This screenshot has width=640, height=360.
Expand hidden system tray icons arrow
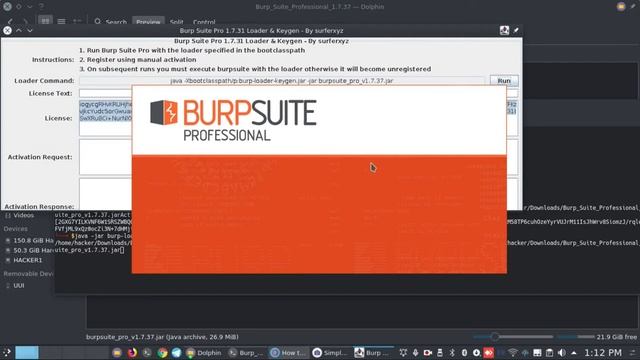574,352
